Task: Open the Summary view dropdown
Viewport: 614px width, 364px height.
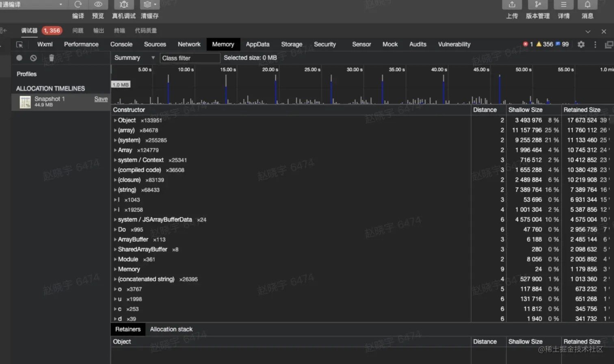Action: 134,58
